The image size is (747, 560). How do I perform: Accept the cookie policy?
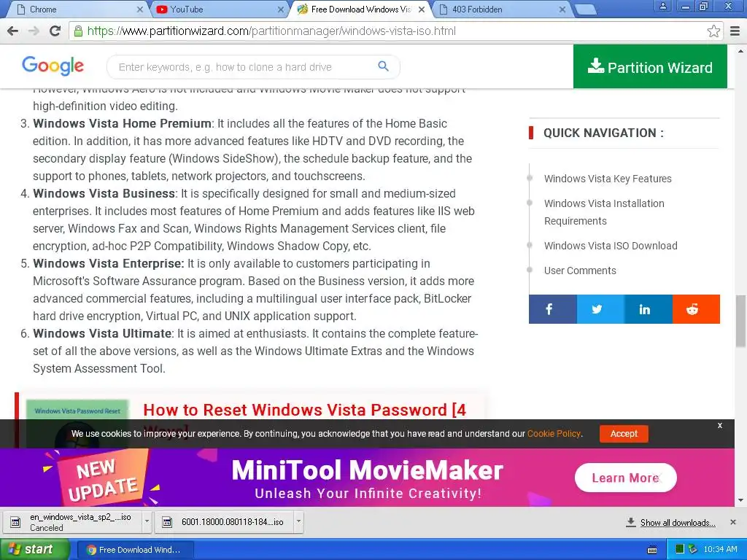[x=624, y=434]
